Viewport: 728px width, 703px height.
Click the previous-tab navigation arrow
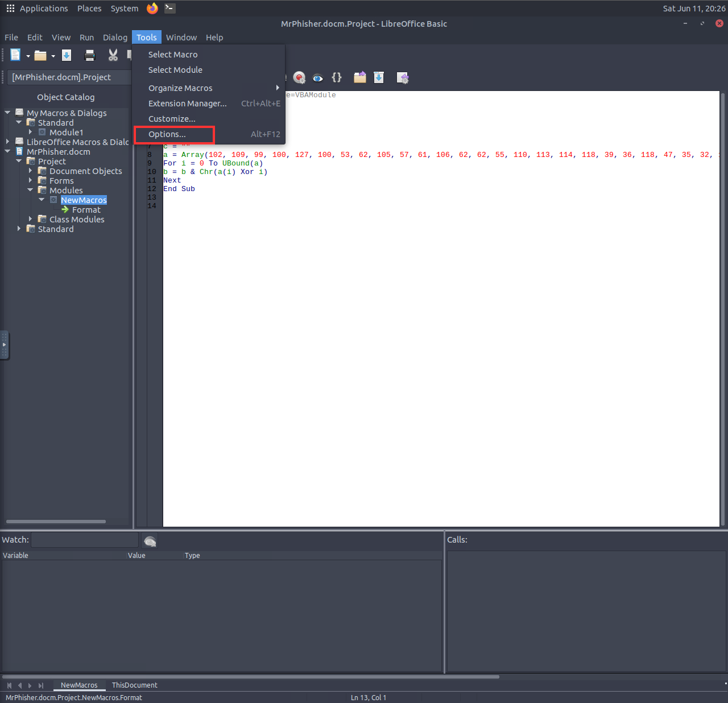(20, 685)
